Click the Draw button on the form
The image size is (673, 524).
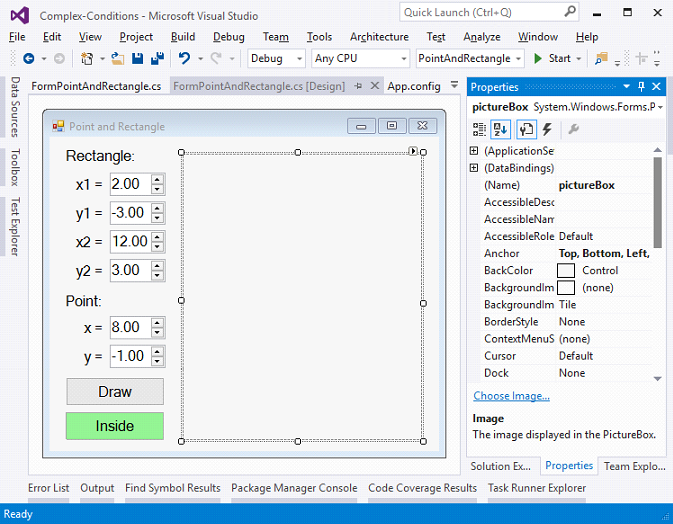coord(115,391)
